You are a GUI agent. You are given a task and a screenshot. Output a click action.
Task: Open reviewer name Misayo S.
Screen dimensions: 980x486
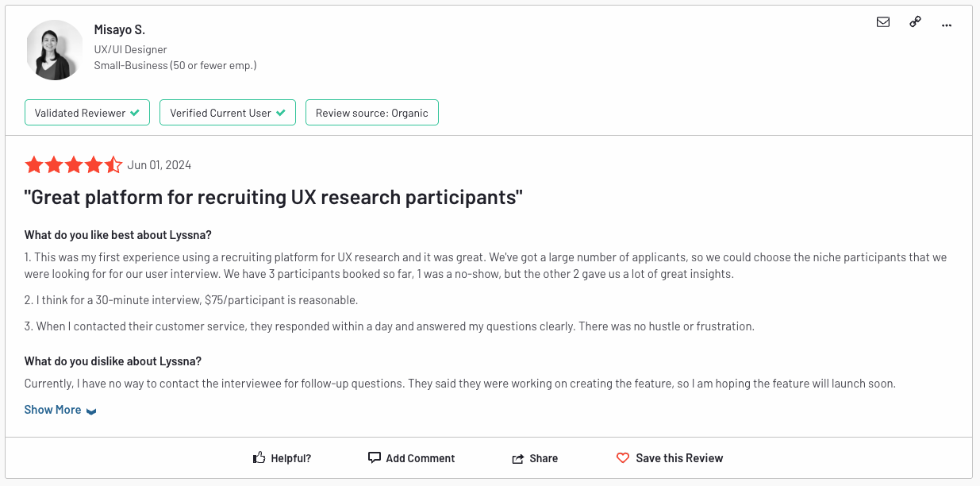120,29
